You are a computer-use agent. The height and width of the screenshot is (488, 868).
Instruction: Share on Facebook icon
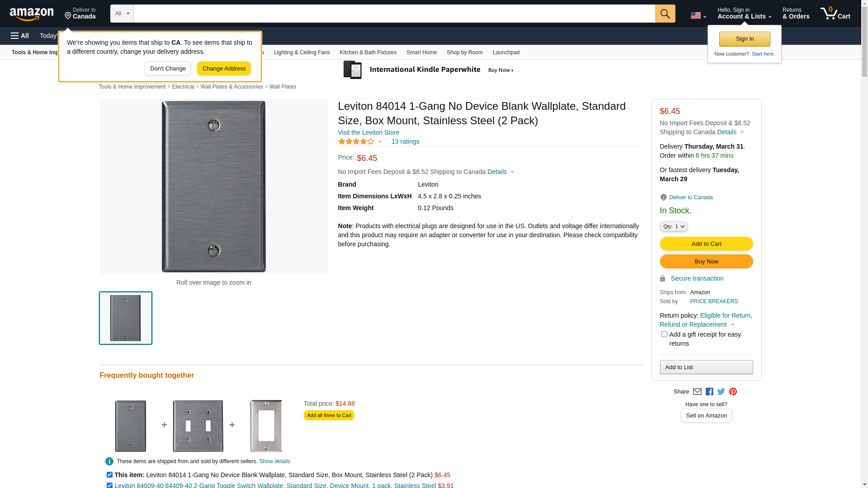pyautogui.click(x=709, y=392)
